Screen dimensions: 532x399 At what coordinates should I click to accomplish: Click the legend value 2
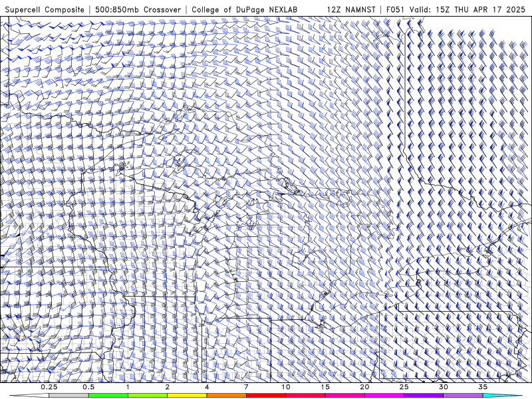168,387
